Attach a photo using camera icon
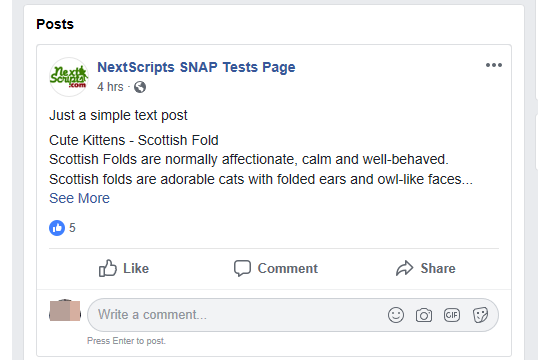 coord(424,315)
